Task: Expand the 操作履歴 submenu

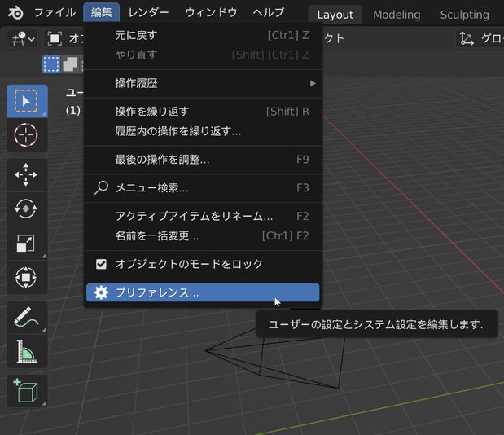Action: click(203, 83)
